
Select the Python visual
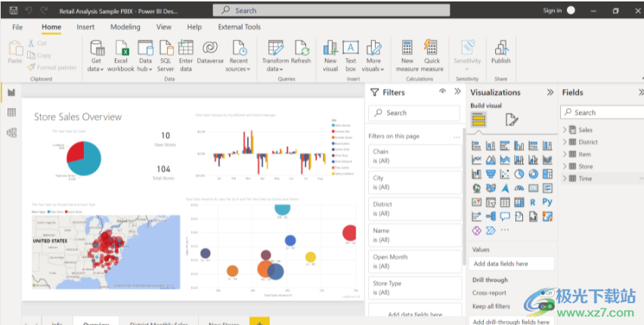coord(547,202)
